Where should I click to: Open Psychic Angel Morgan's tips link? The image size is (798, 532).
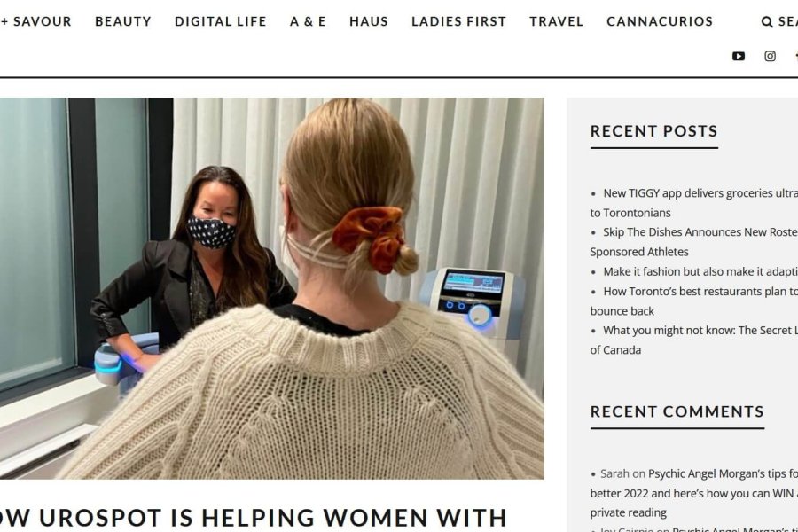(694, 493)
